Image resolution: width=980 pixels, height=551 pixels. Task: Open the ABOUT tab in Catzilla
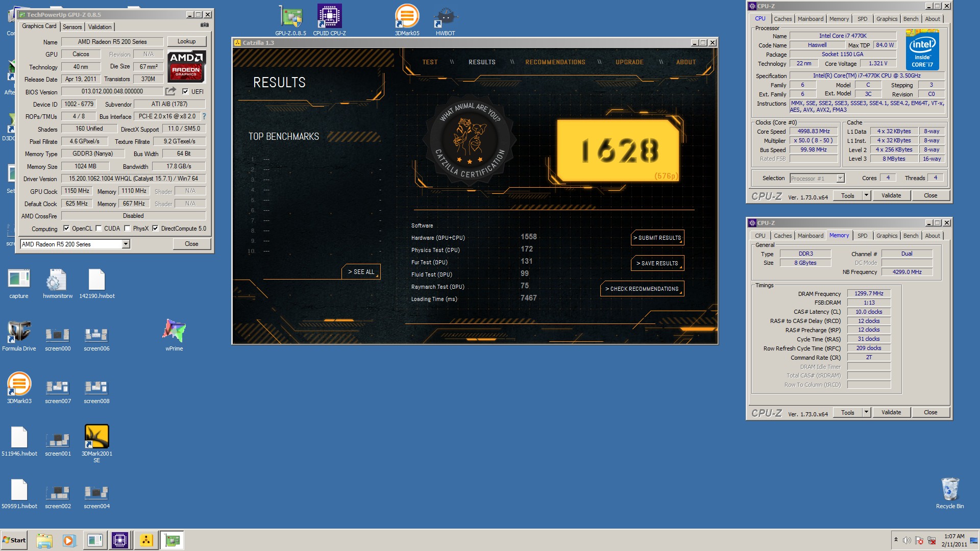[686, 62]
